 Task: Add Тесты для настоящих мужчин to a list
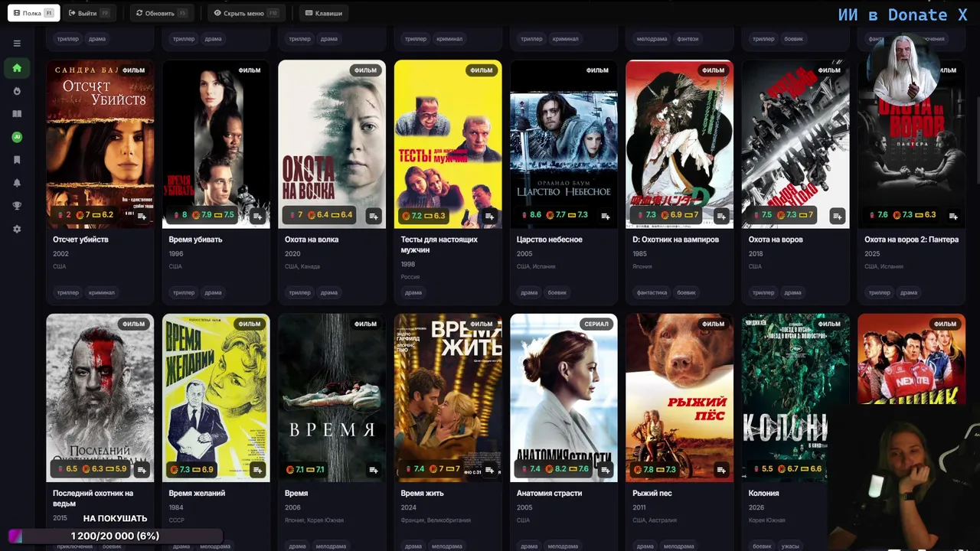[x=489, y=216]
